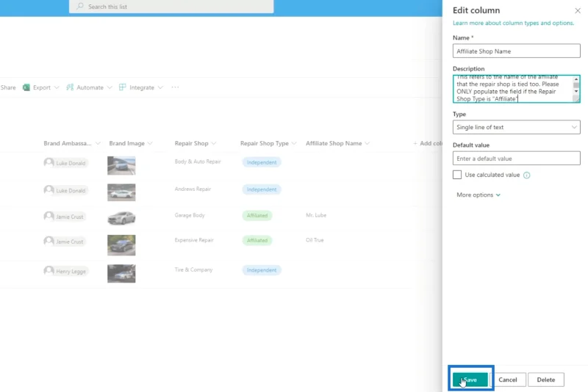This screenshot has height=392, width=588.
Task: Click the Cancel button
Action: click(508, 380)
